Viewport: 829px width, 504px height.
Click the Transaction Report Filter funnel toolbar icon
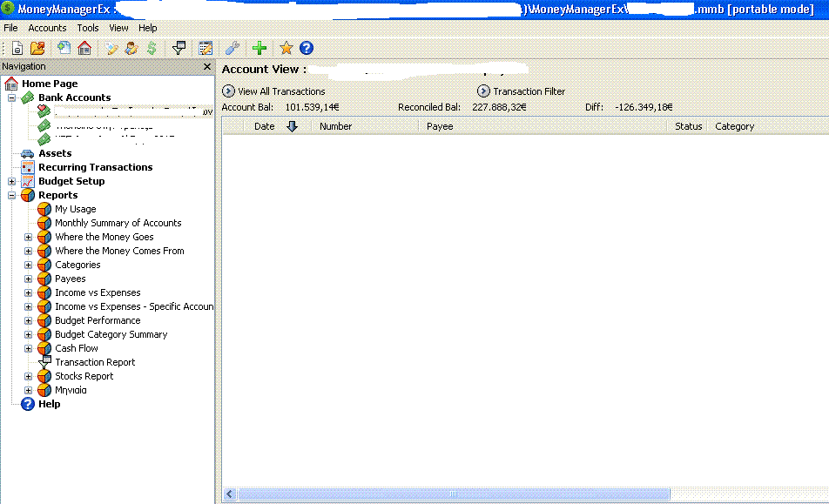tap(179, 48)
